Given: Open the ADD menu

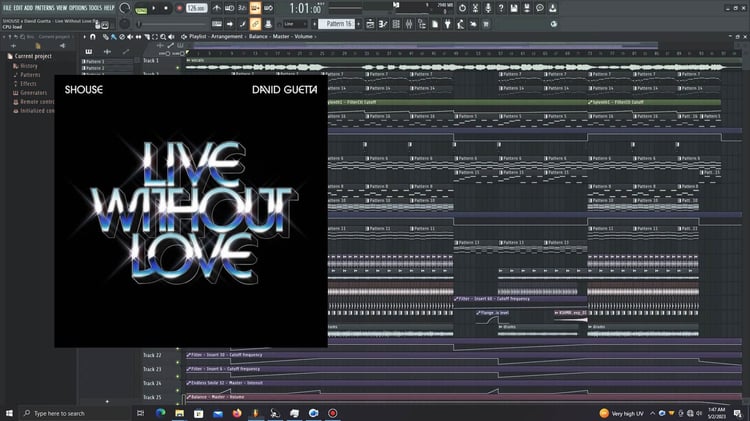Looking at the screenshot, I should pyautogui.click(x=29, y=8).
